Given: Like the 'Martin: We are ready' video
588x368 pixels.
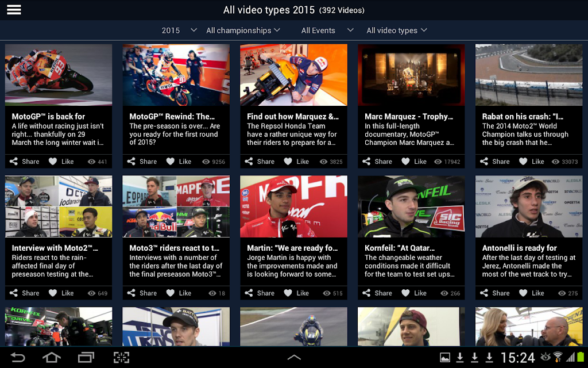Looking at the screenshot, I should coord(296,293).
